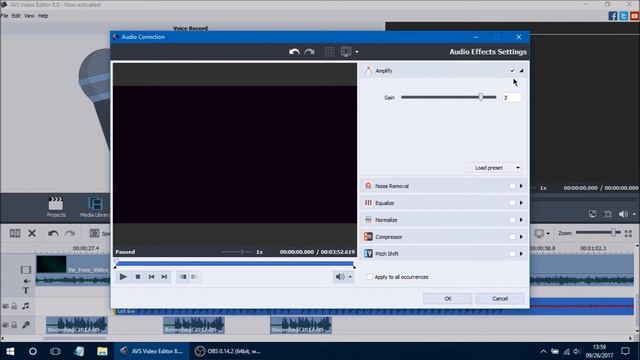Click the Compressor effect icon
Screen dimensions: 640x360
point(368,237)
